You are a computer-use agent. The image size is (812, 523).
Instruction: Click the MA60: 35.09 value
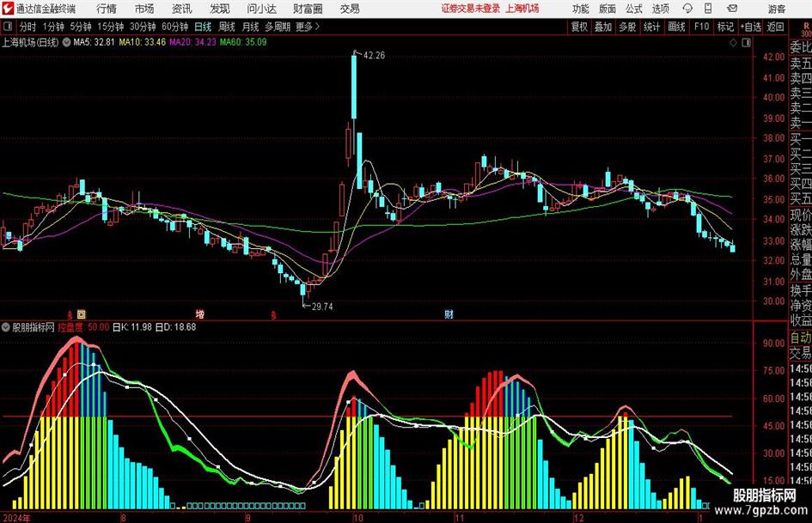(243, 42)
